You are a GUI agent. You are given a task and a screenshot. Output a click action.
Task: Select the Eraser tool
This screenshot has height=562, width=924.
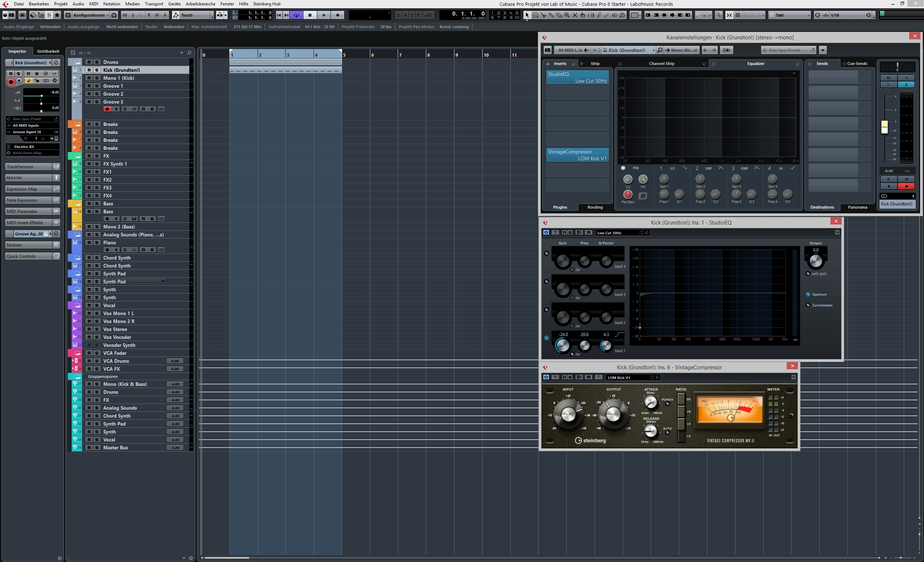pos(559,15)
